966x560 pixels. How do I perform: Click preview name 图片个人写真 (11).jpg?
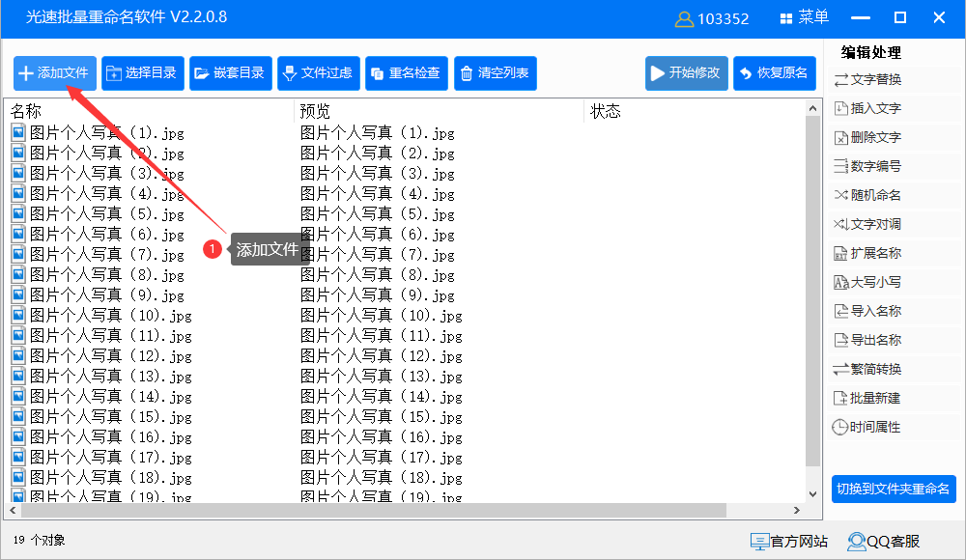click(382, 336)
